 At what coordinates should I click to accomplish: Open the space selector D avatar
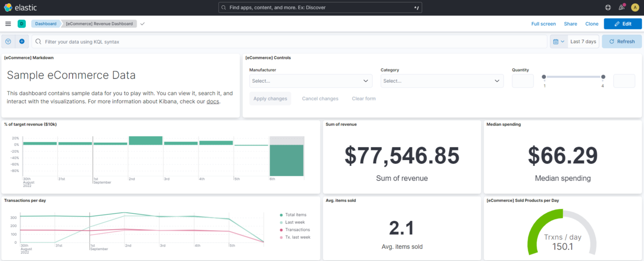click(x=21, y=24)
